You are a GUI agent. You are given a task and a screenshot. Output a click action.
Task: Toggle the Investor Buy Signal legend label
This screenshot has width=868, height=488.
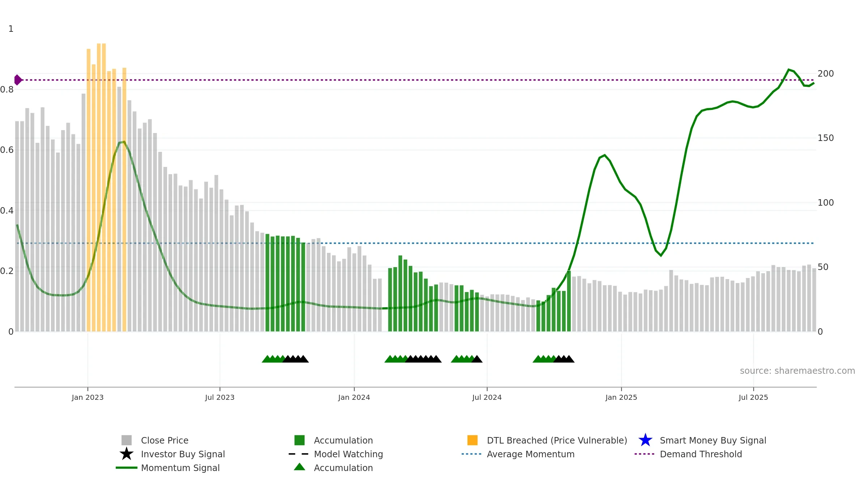tap(183, 454)
